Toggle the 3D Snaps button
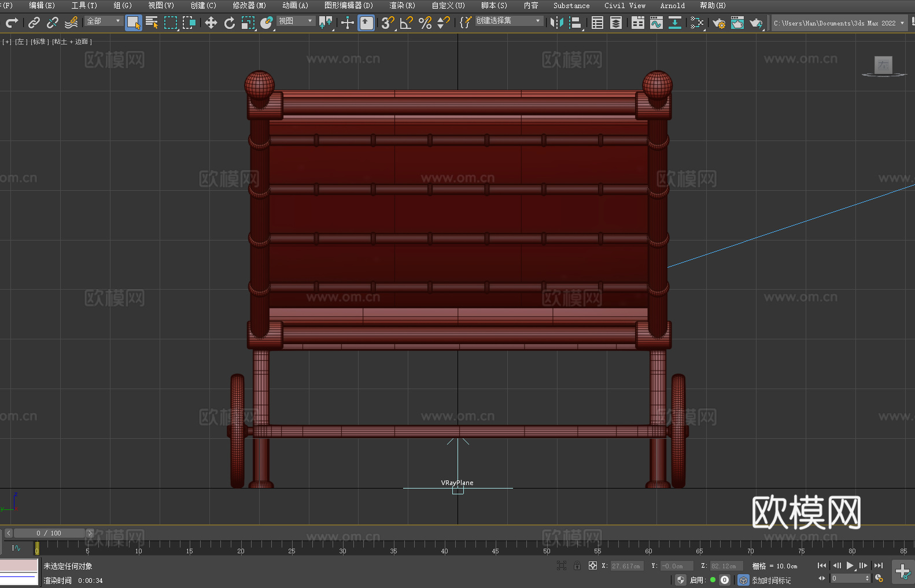This screenshot has height=588, width=915. 388,23
